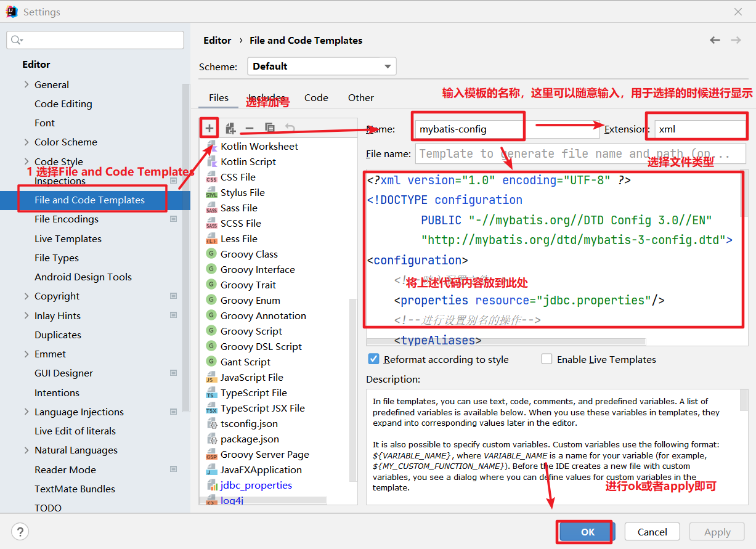The width and height of the screenshot is (756, 549).
Task: Expand the General settings node
Action: tap(26, 84)
